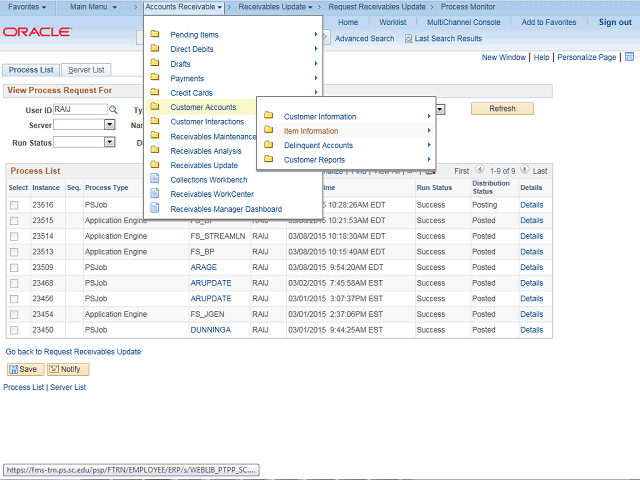640x480 pixels.
Task: Check the row for instance 23450
Action: click(14, 330)
